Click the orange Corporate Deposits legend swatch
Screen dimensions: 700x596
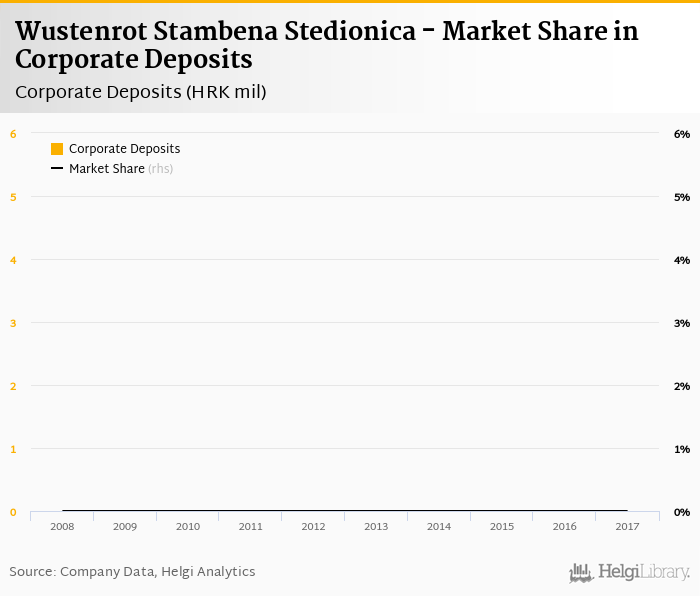(57, 149)
